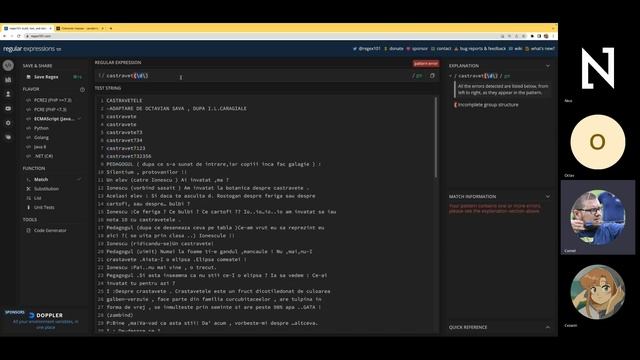Open a new browser tab
Viewport: 640px width, 360px height.
coord(111,29)
